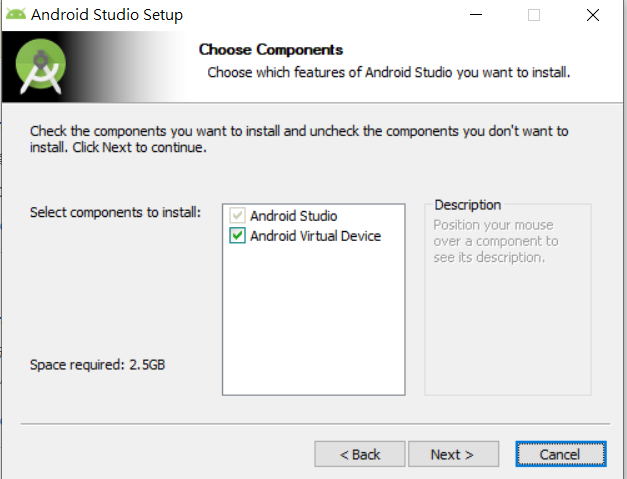The image size is (627, 479).
Task: Click the Choose Components heading
Action: point(271,50)
